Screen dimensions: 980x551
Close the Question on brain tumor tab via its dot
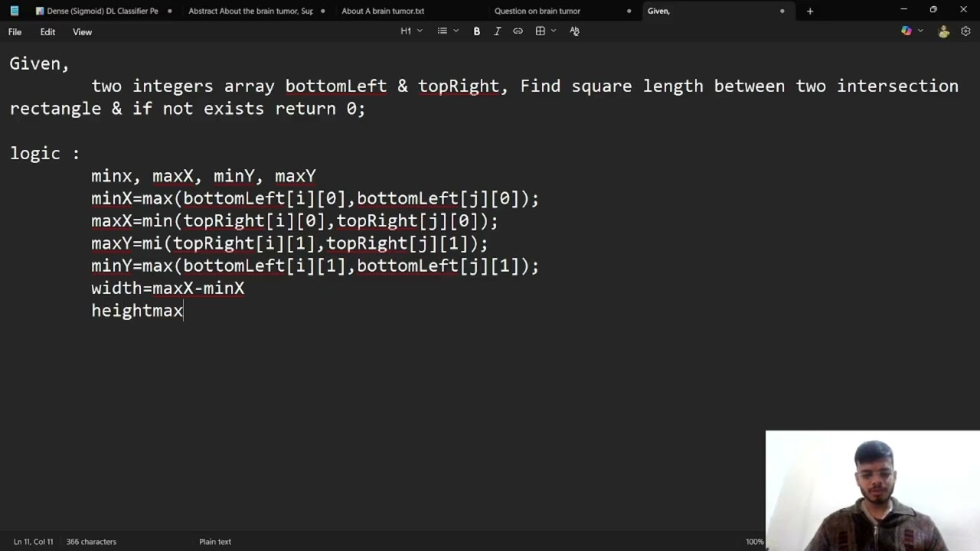point(629,11)
